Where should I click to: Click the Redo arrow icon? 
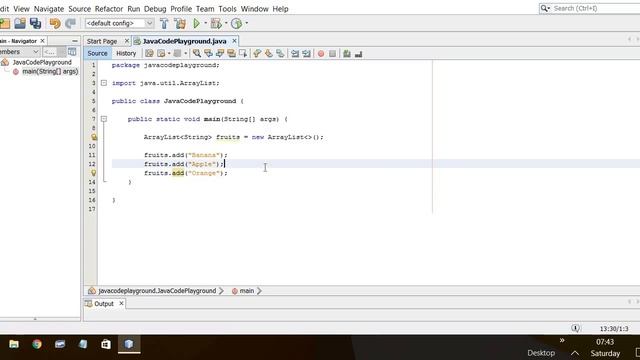[x=70, y=23]
